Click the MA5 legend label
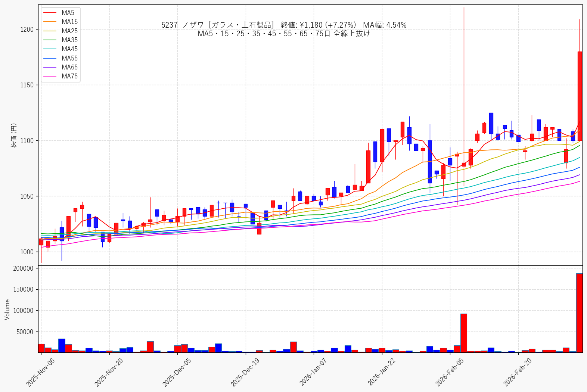 pyautogui.click(x=68, y=13)
